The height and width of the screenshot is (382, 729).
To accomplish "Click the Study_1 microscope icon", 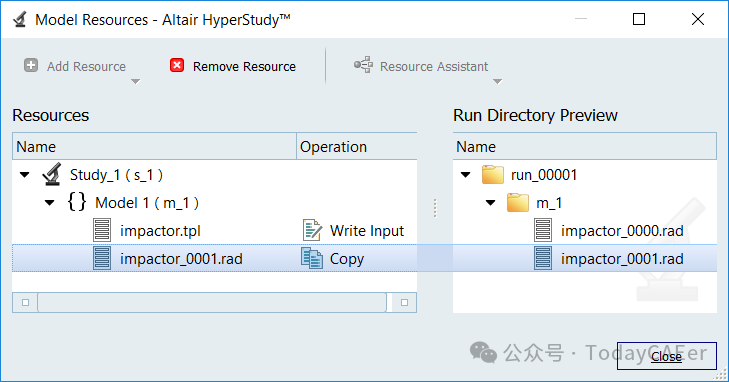I will click(x=52, y=174).
